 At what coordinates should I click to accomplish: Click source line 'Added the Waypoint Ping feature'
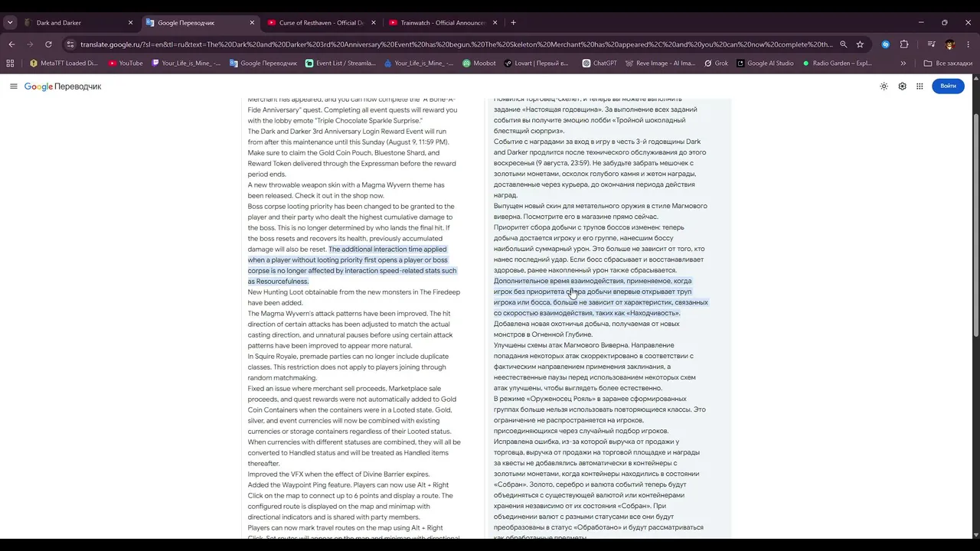coord(348,485)
